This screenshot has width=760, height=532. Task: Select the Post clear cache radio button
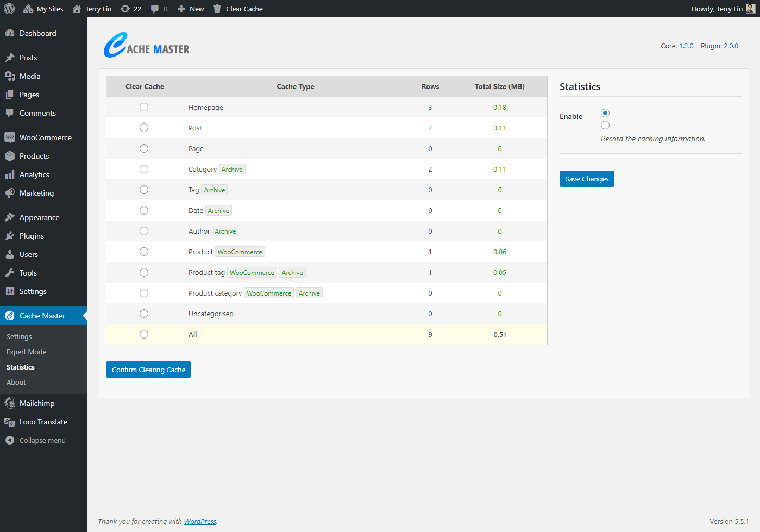144,128
